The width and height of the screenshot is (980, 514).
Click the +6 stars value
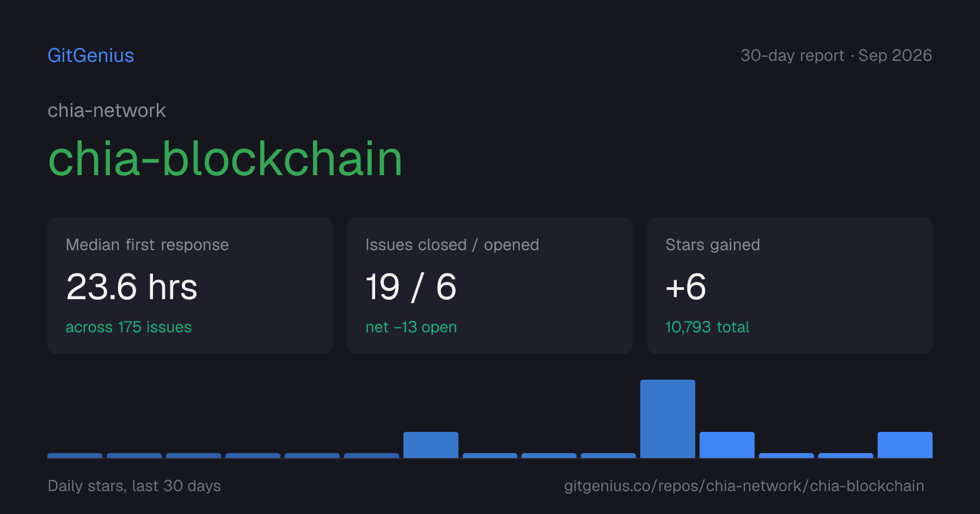click(x=686, y=287)
